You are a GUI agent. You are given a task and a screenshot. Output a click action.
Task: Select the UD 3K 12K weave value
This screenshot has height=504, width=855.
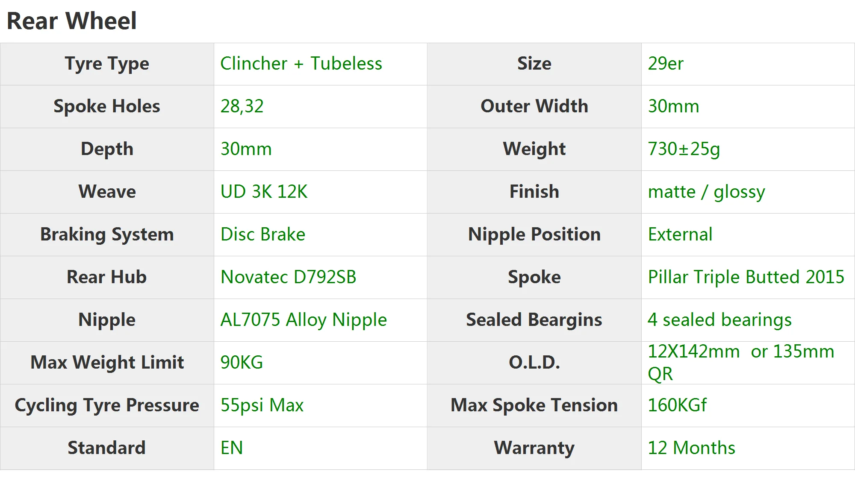pos(264,191)
